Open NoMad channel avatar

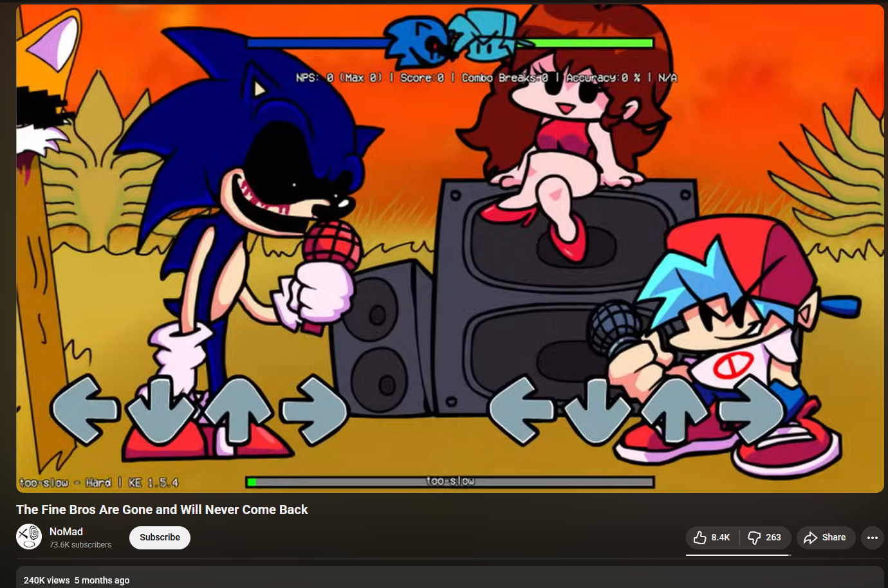[29, 537]
